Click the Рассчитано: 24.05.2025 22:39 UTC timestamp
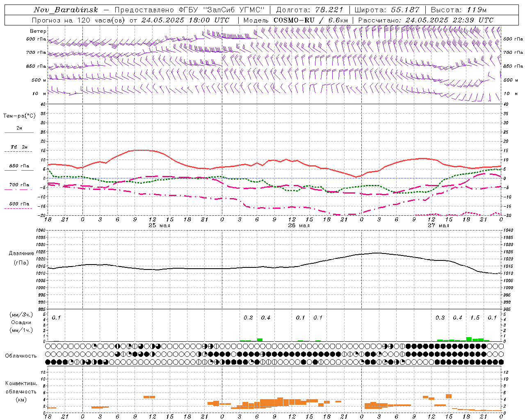525x420 pixels. tap(426, 20)
